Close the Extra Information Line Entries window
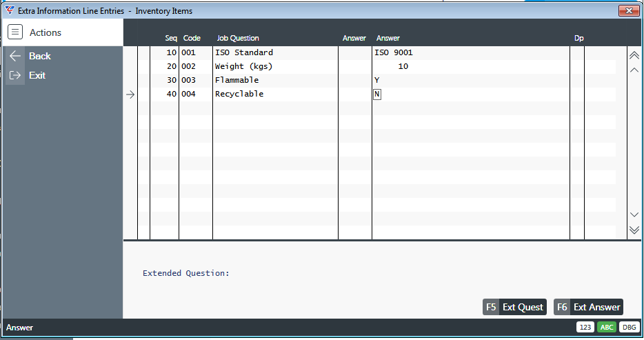 pos(629,10)
